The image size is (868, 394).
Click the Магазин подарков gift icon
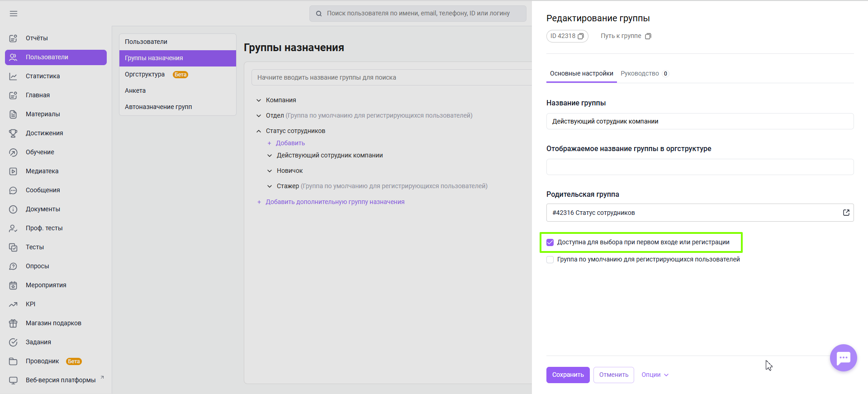click(x=13, y=323)
